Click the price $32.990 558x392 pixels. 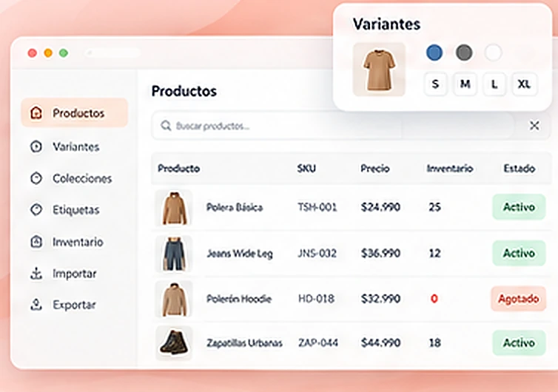point(380,299)
